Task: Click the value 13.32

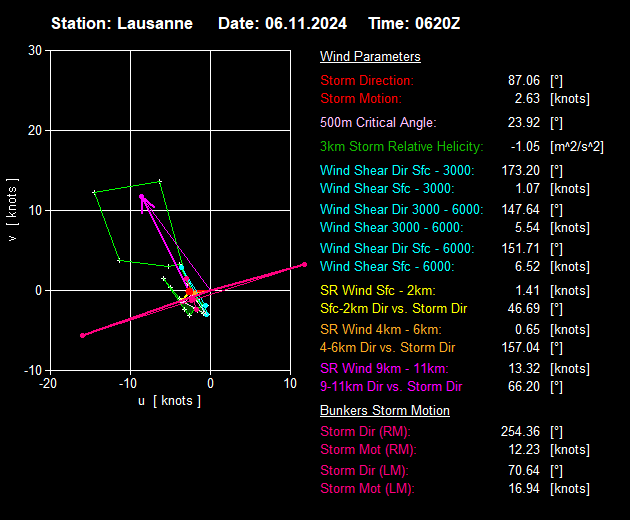Action: tap(524, 369)
